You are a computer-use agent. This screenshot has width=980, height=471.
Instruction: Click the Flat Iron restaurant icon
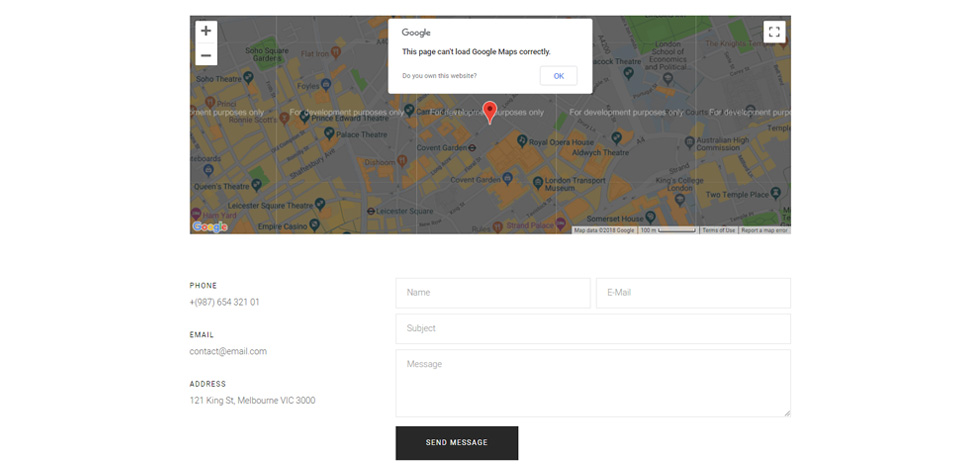click(337, 51)
